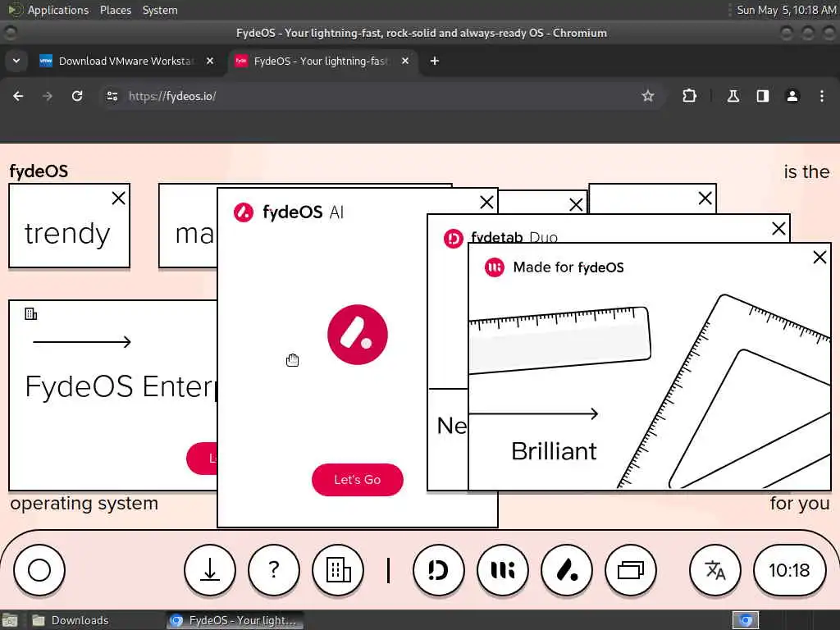The height and width of the screenshot is (630, 840).
Task: Click the address bar URL fydeos.io
Action: coord(172,96)
